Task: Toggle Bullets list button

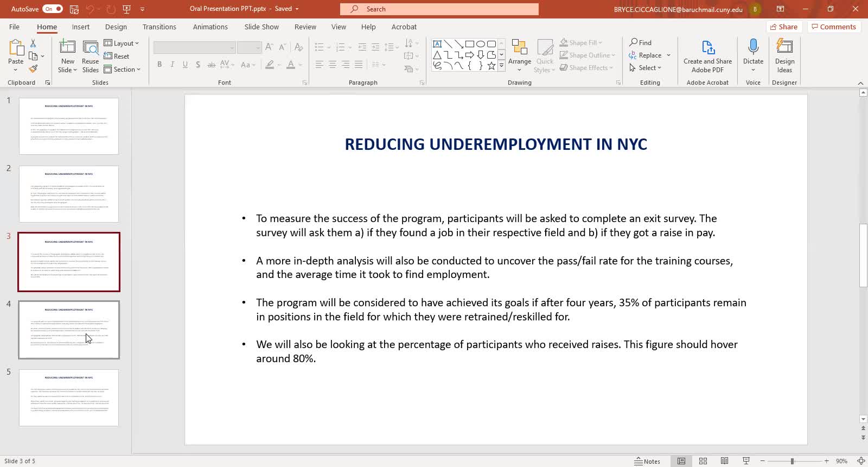Action: pos(319,47)
